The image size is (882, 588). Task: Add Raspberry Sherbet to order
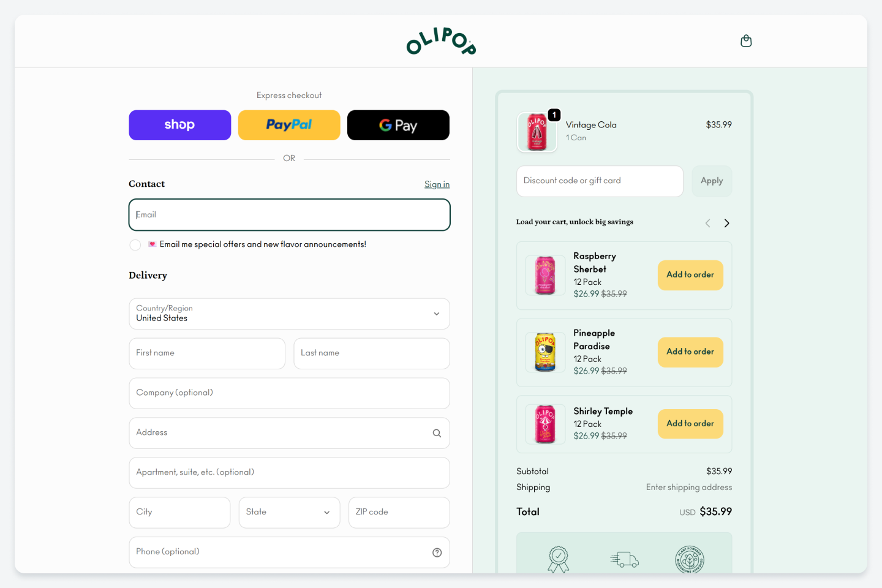pyautogui.click(x=690, y=275)
